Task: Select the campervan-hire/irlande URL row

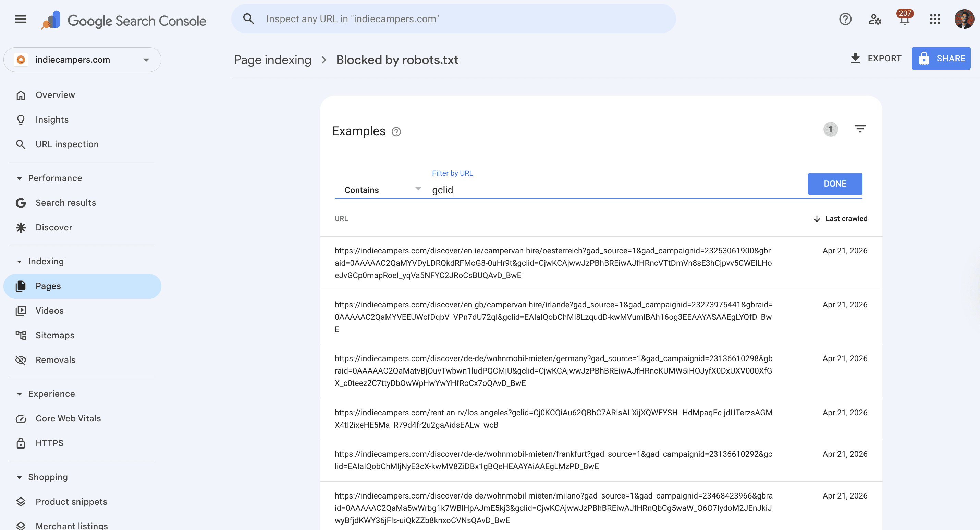Action: click(601, 317)
